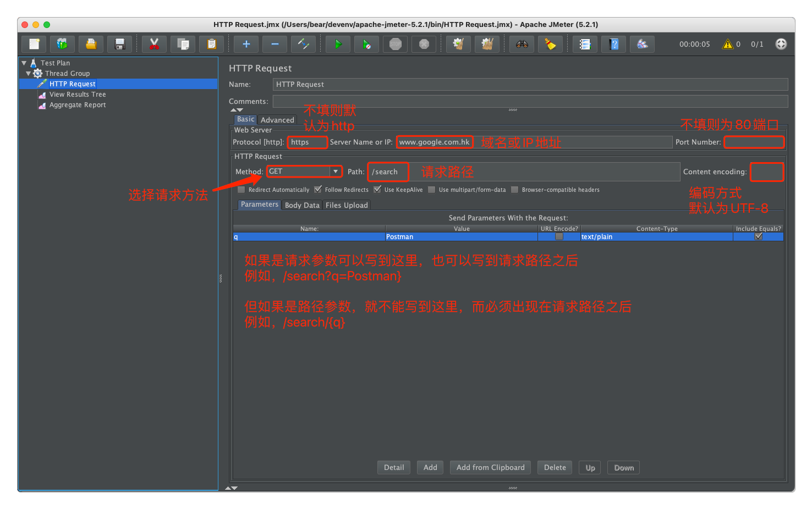Toggle Redirect Automatically checkbox
The image size is (812, 509).
click(241, 190)
